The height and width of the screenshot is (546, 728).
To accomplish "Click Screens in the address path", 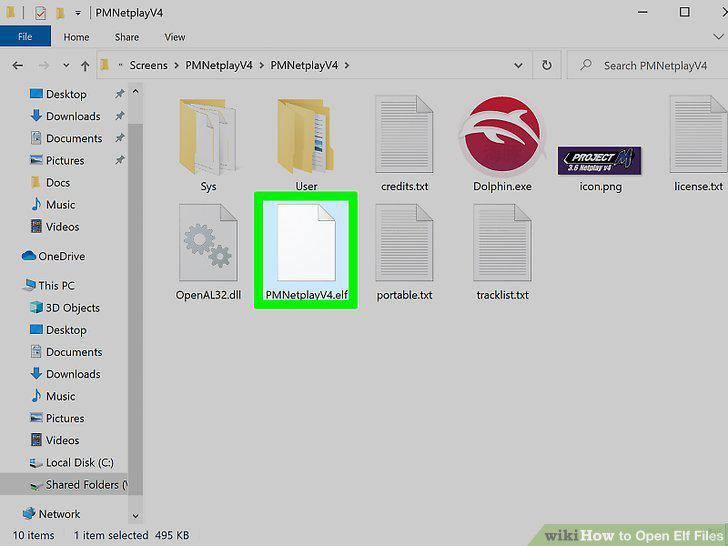I will click(149, 65).
